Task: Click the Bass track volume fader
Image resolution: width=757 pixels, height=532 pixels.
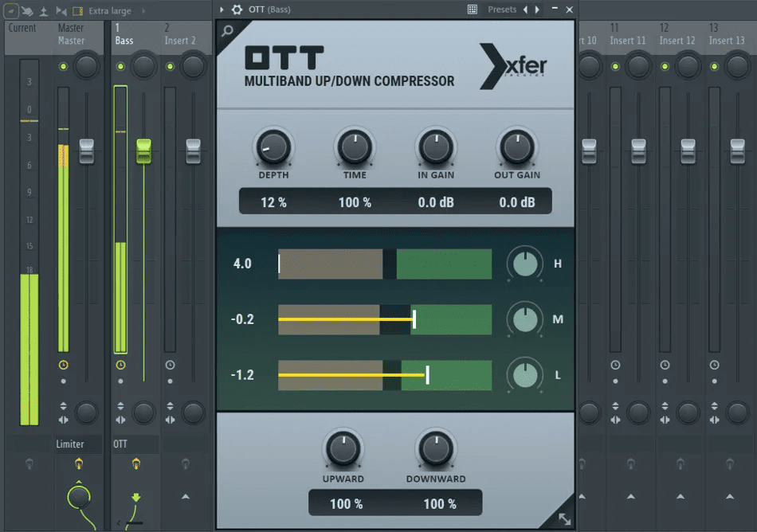Action: point(143,151)
